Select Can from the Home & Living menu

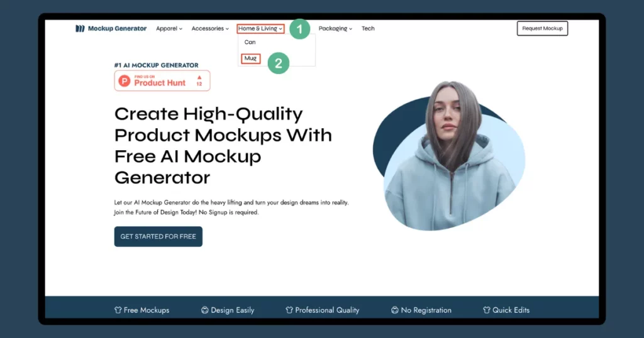(250, 42)
